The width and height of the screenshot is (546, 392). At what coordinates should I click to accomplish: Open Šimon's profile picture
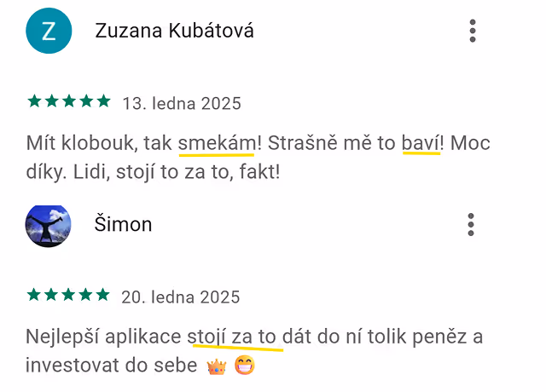[x=48, y=226]
